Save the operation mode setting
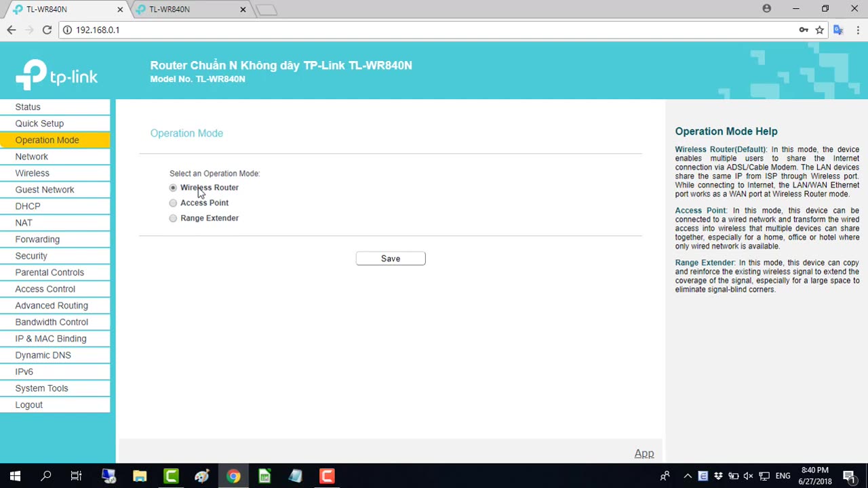Screen dimensions: 868x488 tap(391, 258)
